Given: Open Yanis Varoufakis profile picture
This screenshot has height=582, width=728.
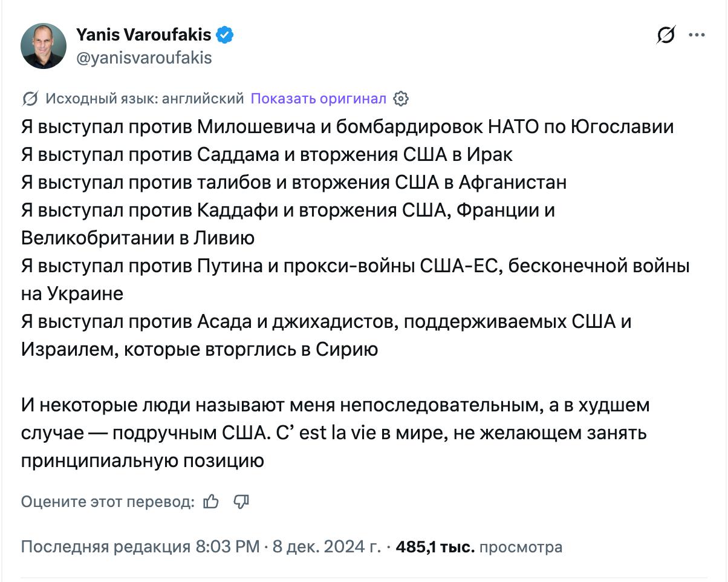Looking at the screenshot, I should (x=43, y=46).
